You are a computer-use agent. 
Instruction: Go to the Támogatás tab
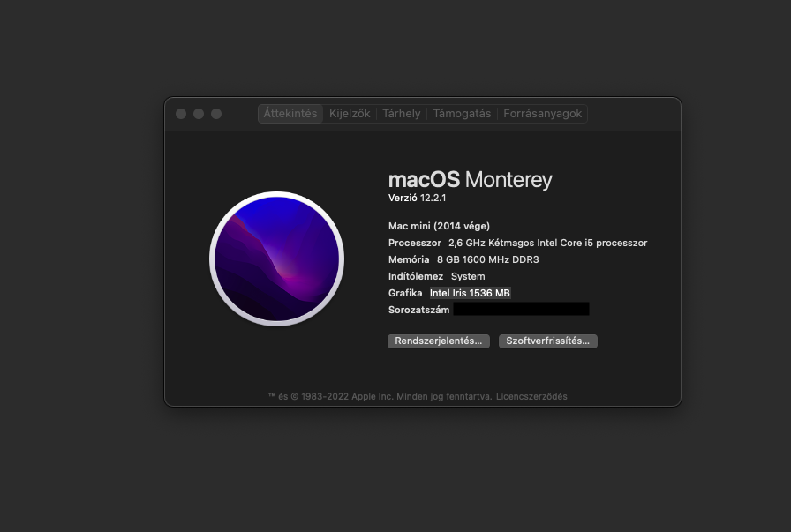[462, 114]
